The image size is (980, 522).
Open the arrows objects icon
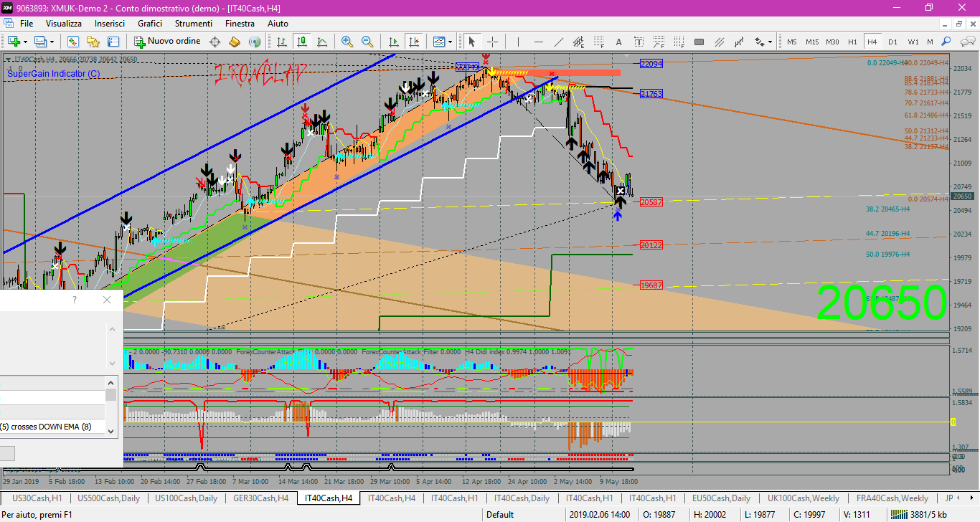(758, 42)
